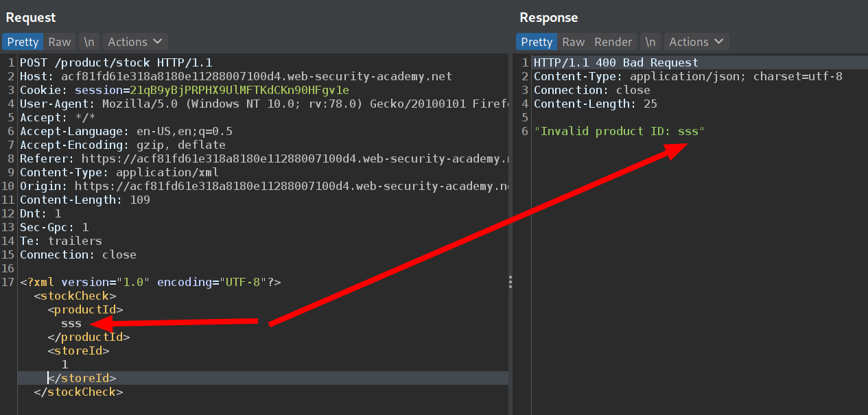Open the Response Render tab

coord(613,42)
